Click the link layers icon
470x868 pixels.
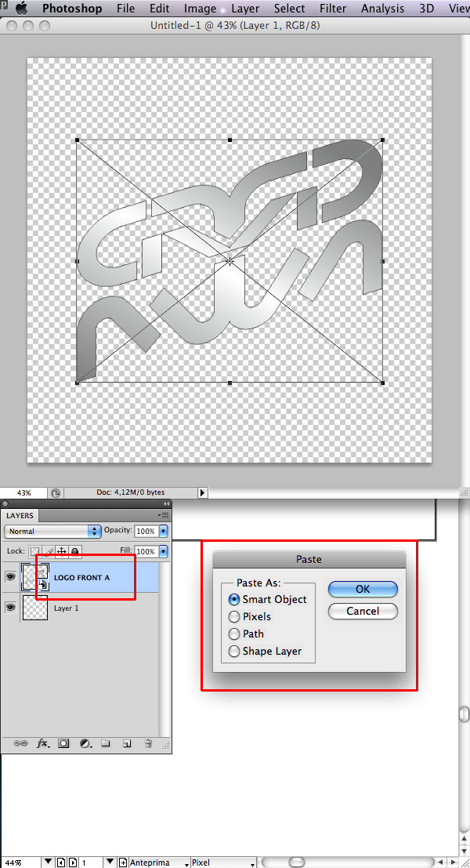click(20, 743)
